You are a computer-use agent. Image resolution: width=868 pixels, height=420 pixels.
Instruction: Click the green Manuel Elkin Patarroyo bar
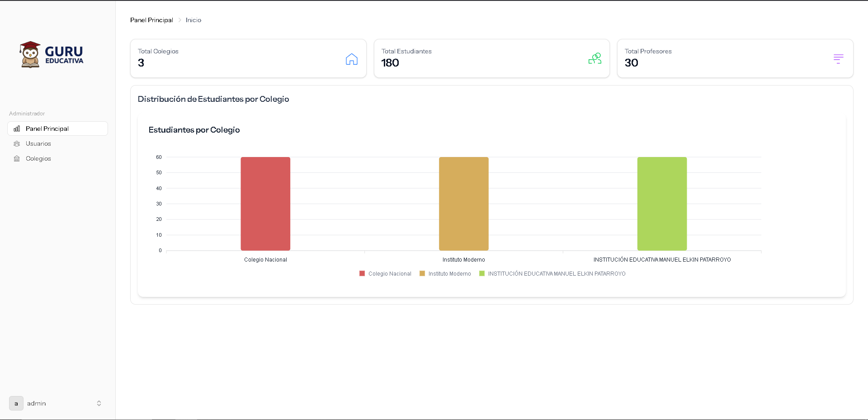(x=662, y=204)
